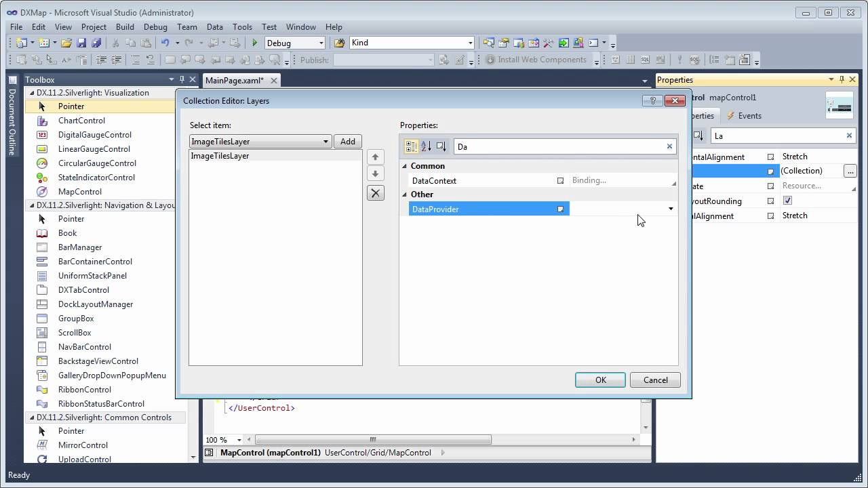Clear the La search in Properties panel
Viewport: 868px width, 488px height.
[849, 136]
